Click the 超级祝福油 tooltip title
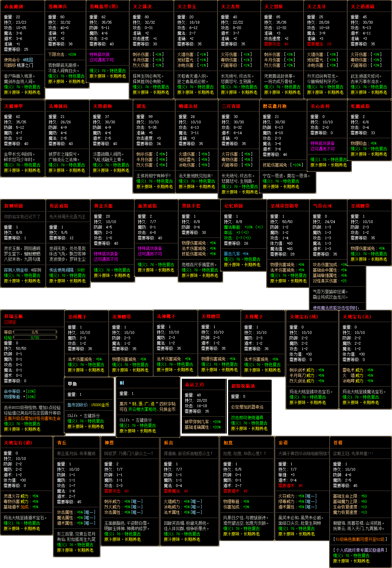 pos(243,386)
